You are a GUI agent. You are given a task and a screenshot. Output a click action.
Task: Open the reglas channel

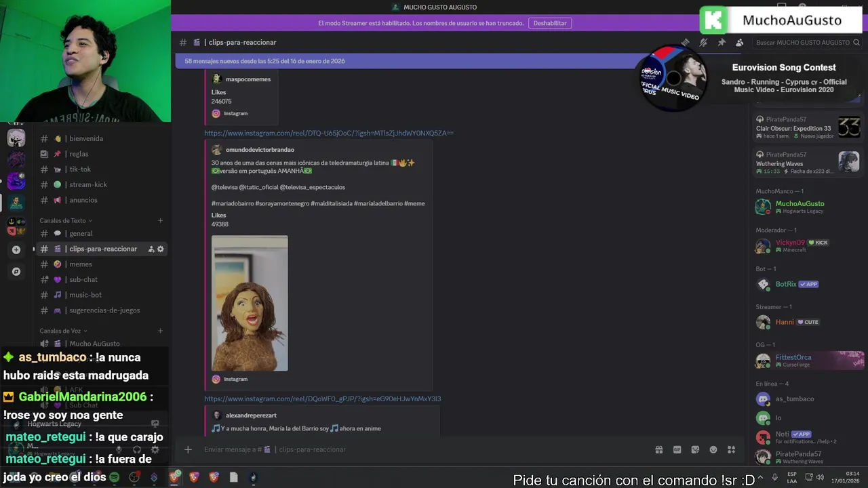102,154
